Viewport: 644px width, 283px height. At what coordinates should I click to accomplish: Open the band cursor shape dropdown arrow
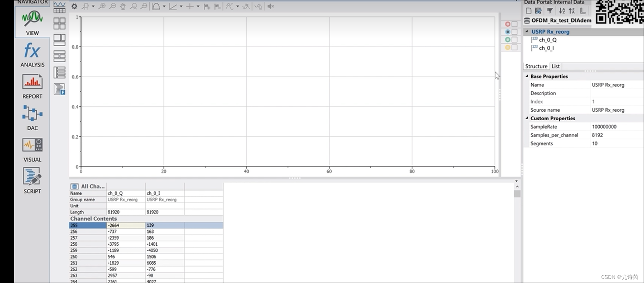point(164,6)
